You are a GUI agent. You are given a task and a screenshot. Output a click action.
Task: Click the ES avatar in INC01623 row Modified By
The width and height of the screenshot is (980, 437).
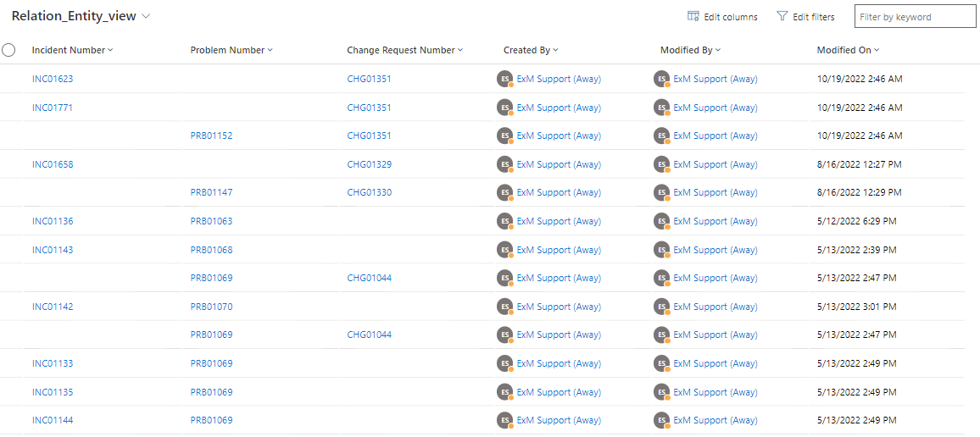pyautogui.click(x=661, y=79)
